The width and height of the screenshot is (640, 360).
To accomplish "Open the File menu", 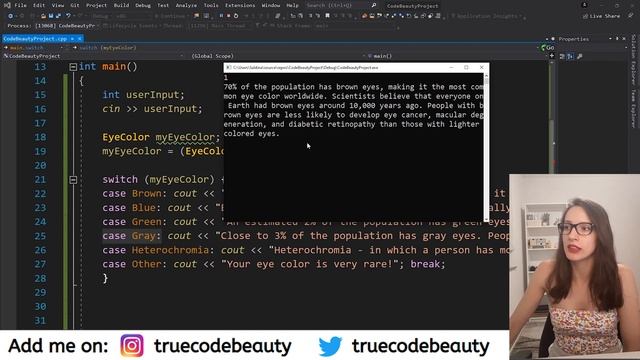I will coord(20,5).
